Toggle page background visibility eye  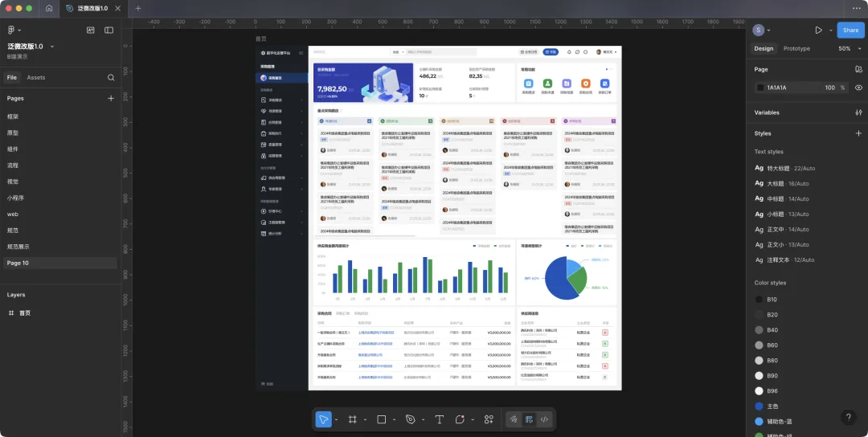click(858, 88)
